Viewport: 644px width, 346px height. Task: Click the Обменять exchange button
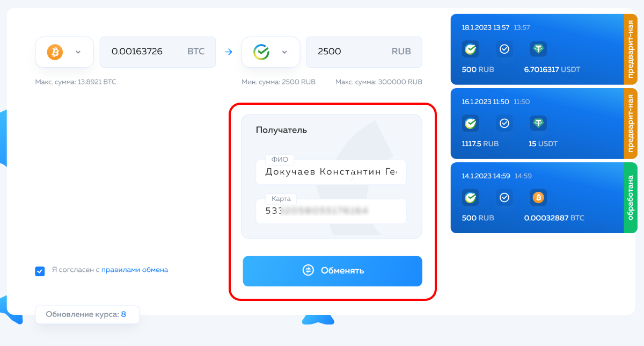[332, 271]
